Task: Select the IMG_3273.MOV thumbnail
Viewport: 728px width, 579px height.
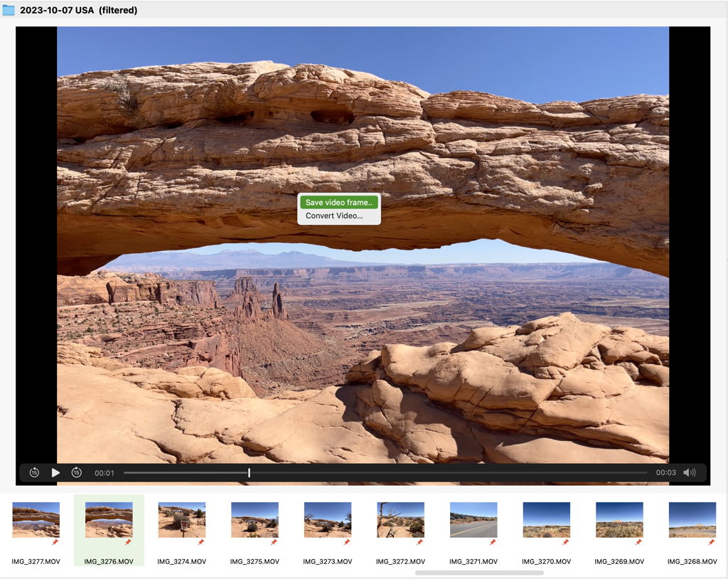Action: (x=327, y=520)
